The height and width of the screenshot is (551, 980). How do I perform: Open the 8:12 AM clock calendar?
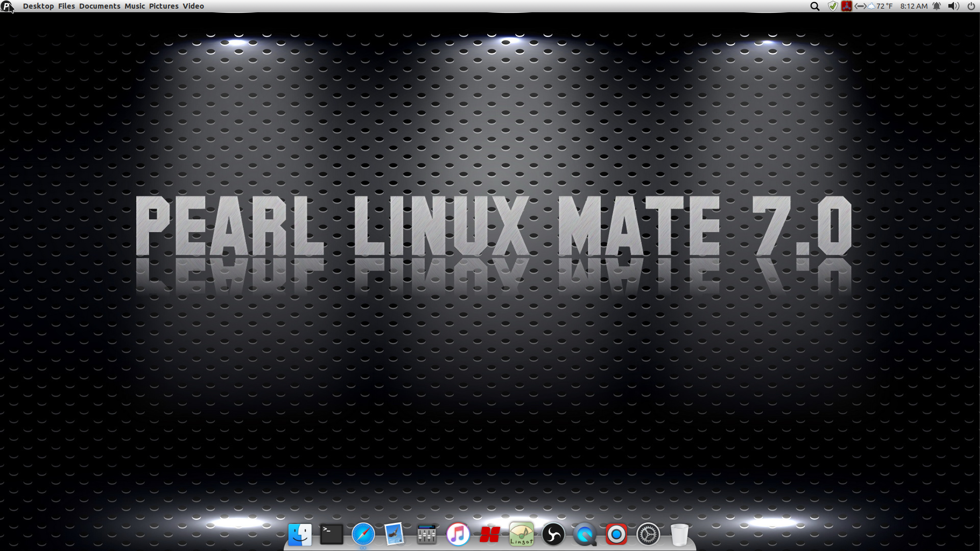click(x=914, y=6)
